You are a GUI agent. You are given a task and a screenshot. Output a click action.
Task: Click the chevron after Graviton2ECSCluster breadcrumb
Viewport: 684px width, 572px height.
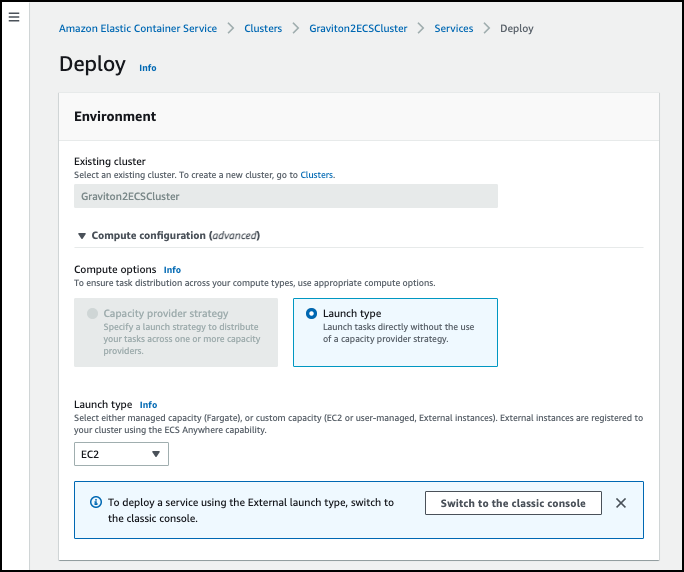(x=421, y=28)
